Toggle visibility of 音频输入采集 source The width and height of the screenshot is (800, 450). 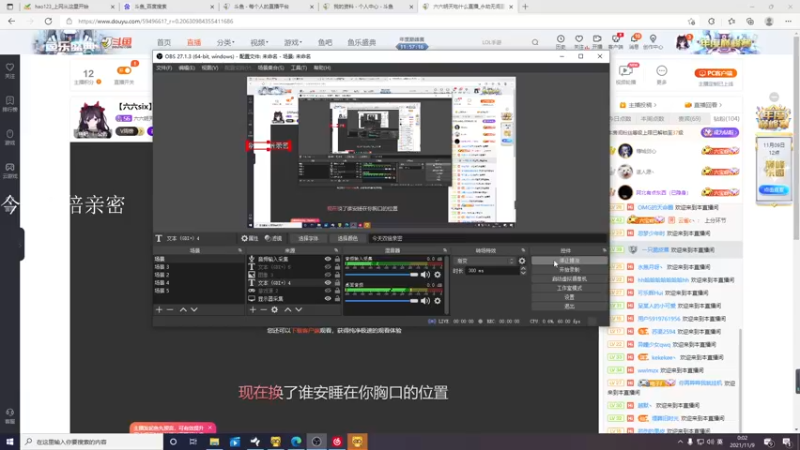[328, 259]
